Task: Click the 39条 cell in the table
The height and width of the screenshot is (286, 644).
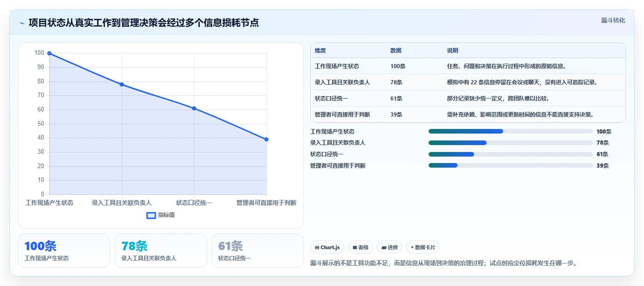Action: [x=396, y=115]
